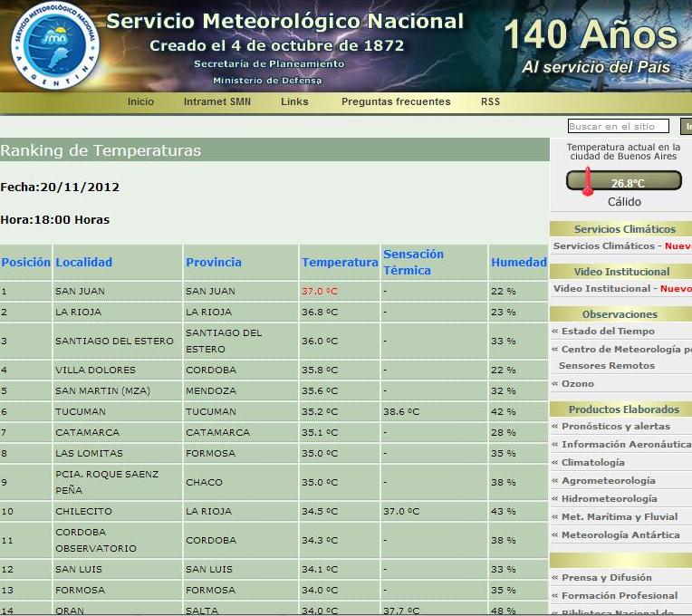Screen dimensions: 692x616
Task: Sort by the Temperatura column header
Action: (340, 263)
